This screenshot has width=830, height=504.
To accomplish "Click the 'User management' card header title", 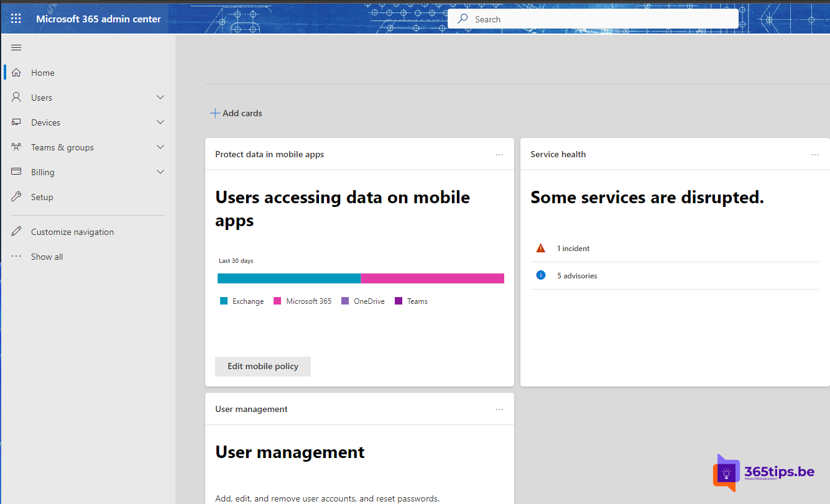I will [x=252, y=409].
